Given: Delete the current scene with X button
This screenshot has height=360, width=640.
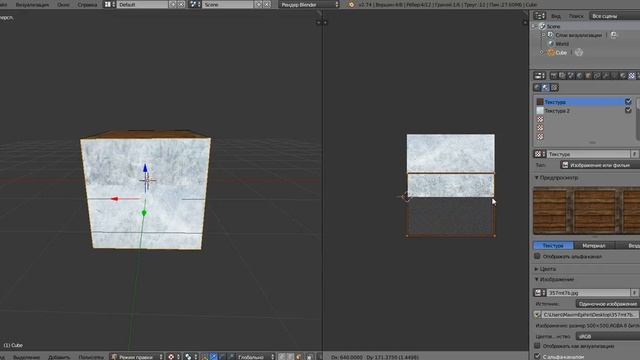Looking at the screenshot, I should (267, 4).
